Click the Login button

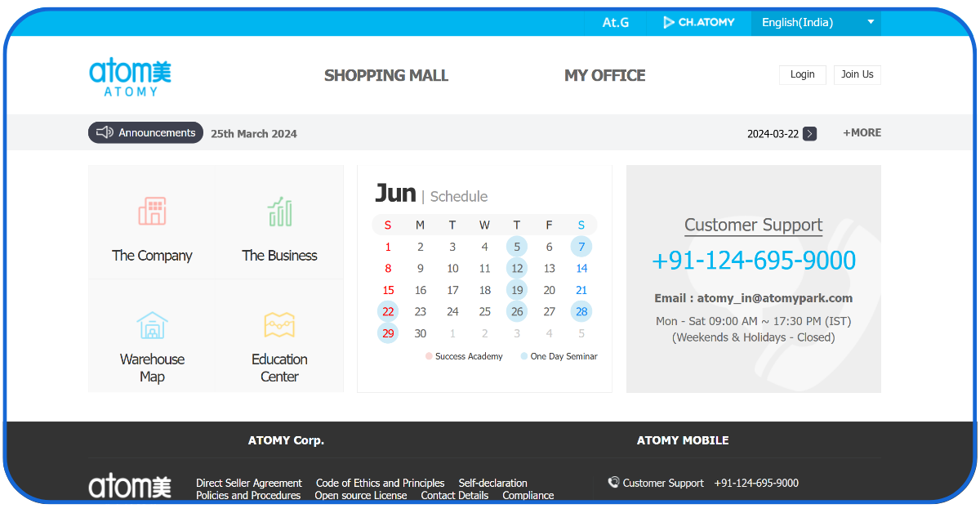803,74
